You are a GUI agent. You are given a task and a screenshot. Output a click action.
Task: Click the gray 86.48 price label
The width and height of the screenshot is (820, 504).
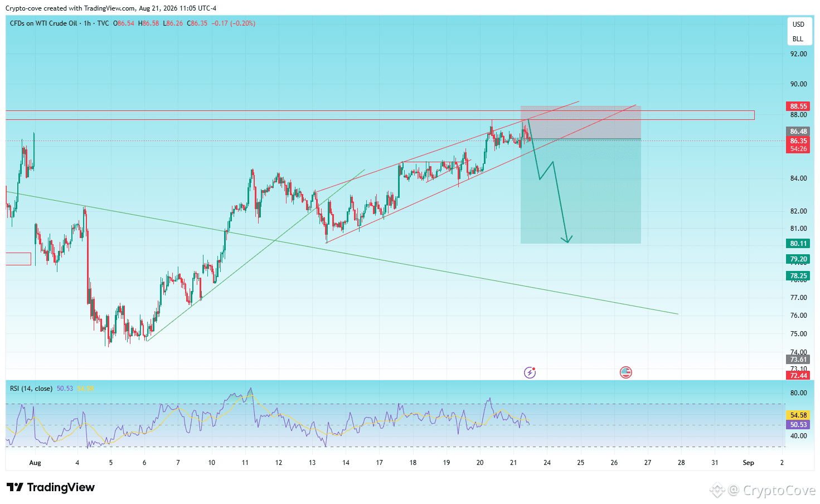798,132
